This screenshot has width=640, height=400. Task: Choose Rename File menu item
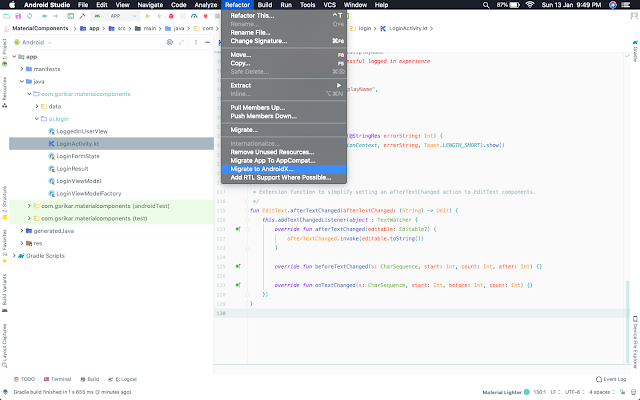pyautogui.click(x=284, y=33)
